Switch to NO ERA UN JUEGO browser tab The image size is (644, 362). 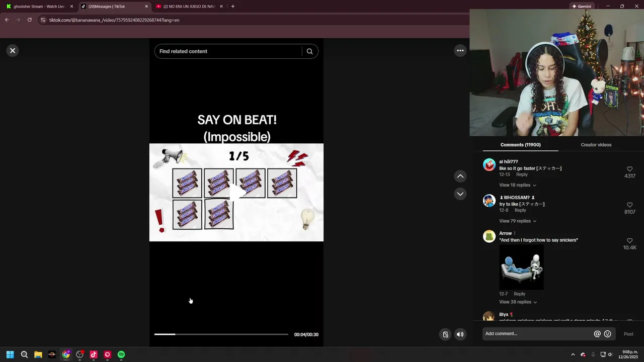tap(189, 7)
